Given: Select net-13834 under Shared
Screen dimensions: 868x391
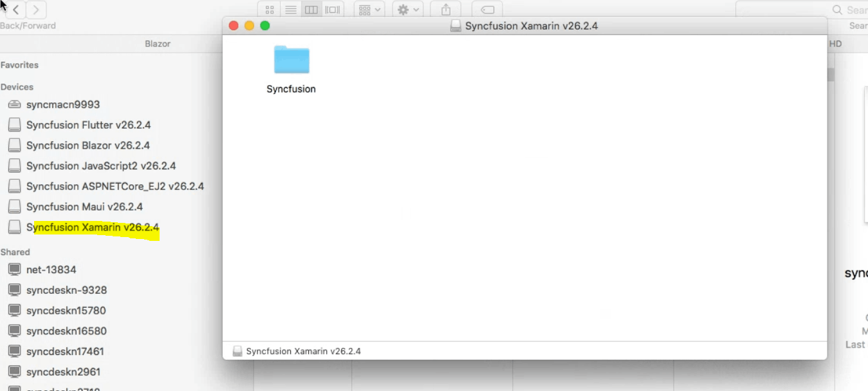Looking at the screenshot, I should click(51, 269).
